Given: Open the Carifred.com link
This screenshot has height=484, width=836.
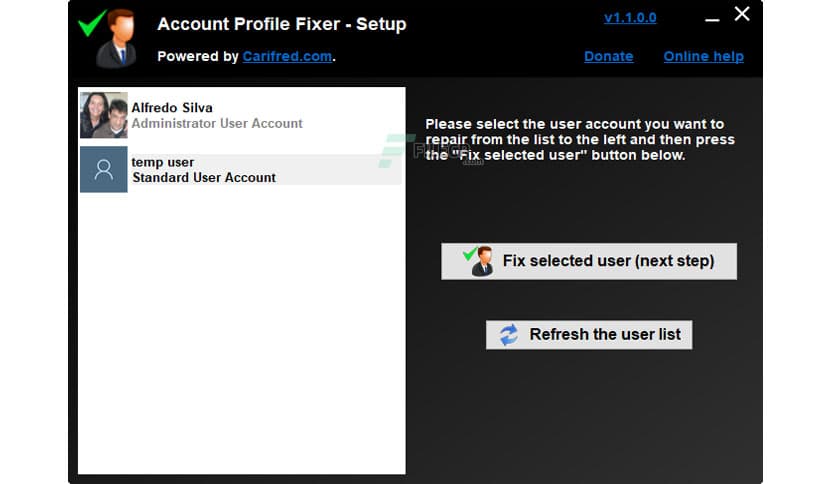Looking at the screenshot, I should pos(287,57).
